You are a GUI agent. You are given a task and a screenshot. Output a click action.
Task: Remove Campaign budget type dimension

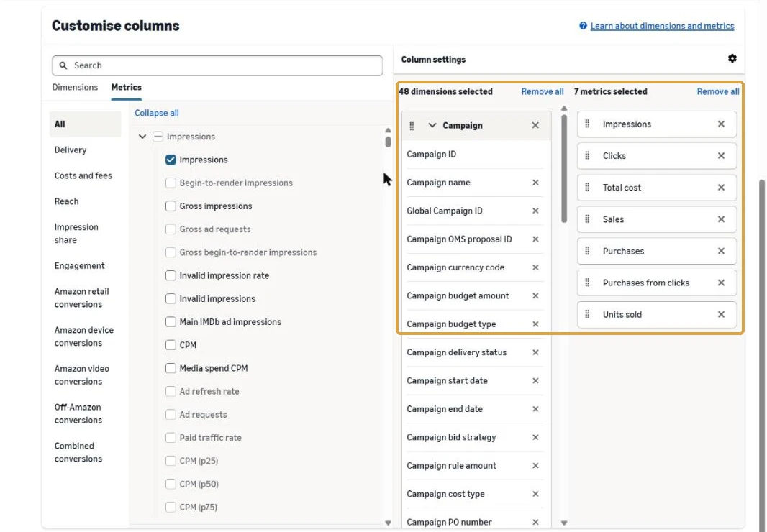(x=535, y=324)
